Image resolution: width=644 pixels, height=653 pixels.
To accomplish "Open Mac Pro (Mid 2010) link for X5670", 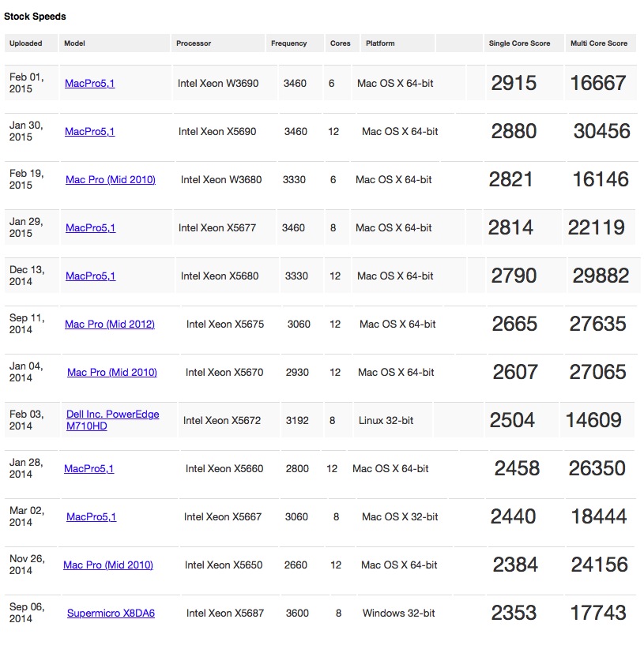I will click(112, 373).
